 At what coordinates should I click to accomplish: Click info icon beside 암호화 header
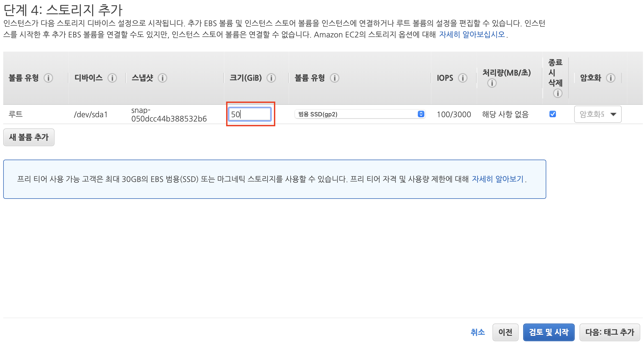[611, 78]
